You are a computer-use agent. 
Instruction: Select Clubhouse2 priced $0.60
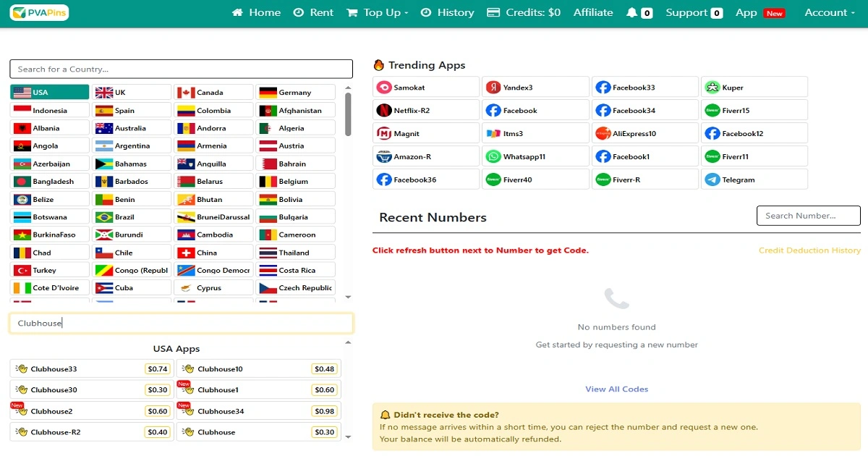(x=91, y=410)
